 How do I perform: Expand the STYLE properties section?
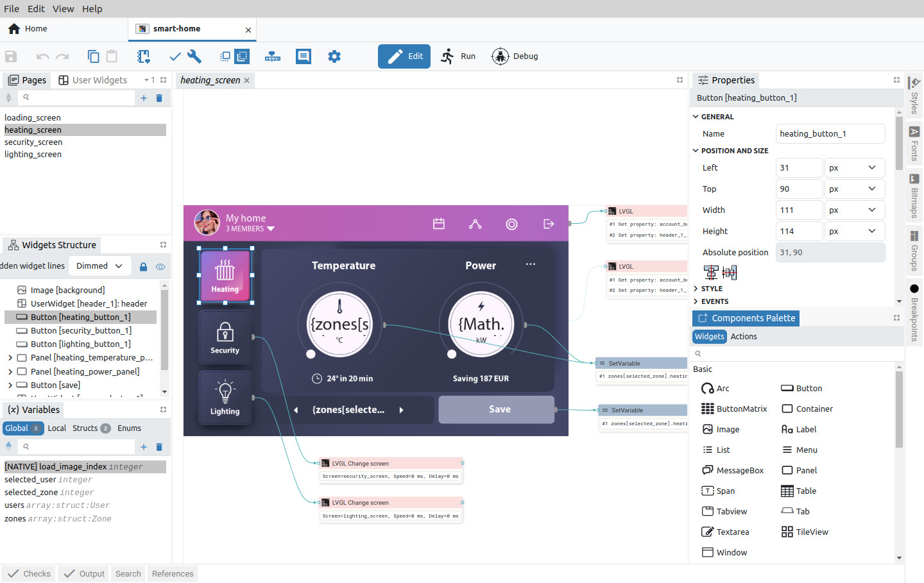click(696, 289)
